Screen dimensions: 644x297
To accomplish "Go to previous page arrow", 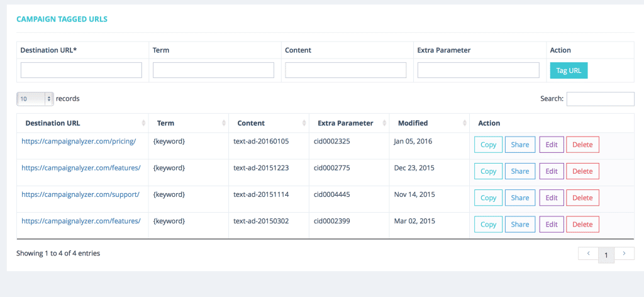I will point(587,253).
